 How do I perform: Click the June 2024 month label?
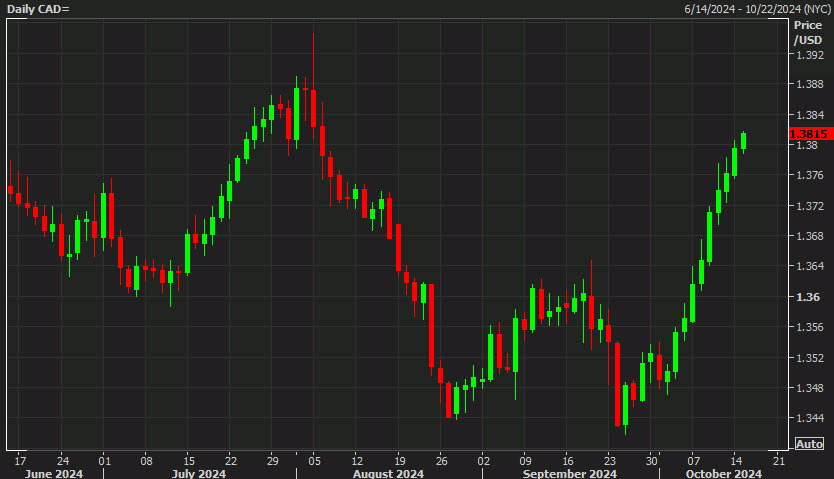coord(54,473)
